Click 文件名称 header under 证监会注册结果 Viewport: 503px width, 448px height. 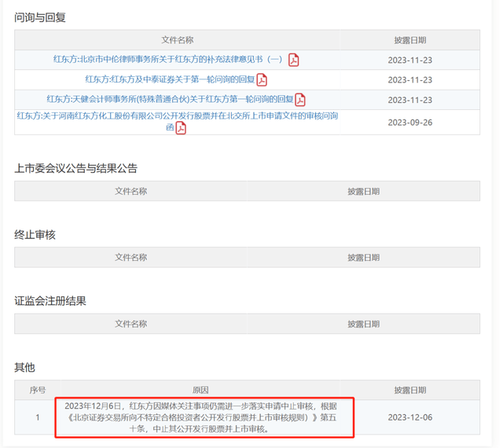point(131,324)
